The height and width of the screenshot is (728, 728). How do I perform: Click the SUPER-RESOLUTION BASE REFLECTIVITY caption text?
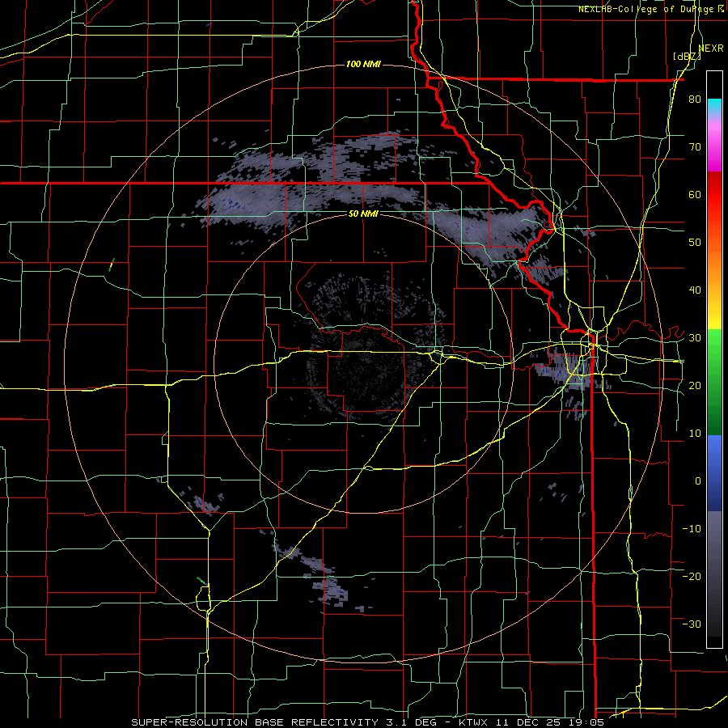click(x=255, y=722)
